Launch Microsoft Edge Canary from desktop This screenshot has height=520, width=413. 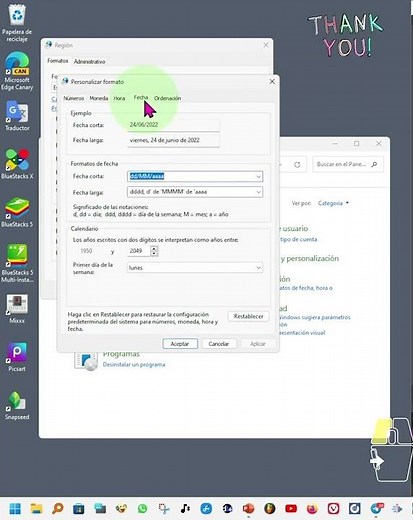[17, 71]
